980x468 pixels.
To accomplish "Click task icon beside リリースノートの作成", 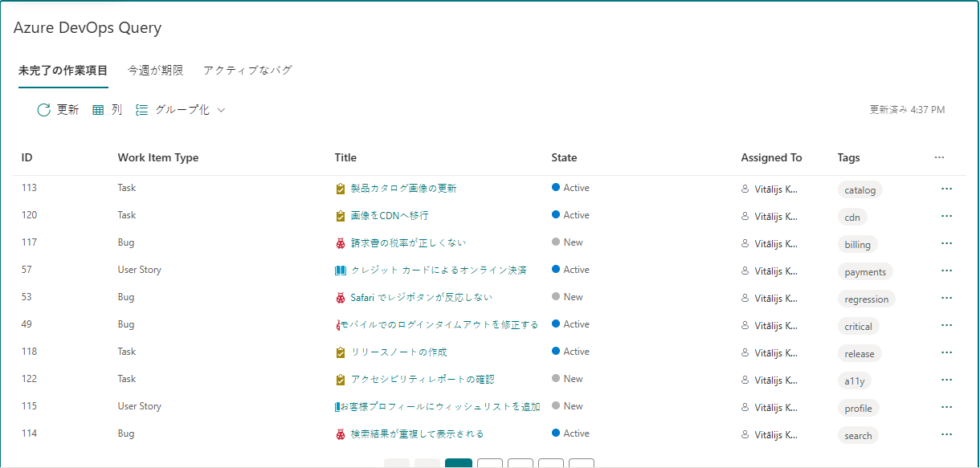I will pos(341,352).
